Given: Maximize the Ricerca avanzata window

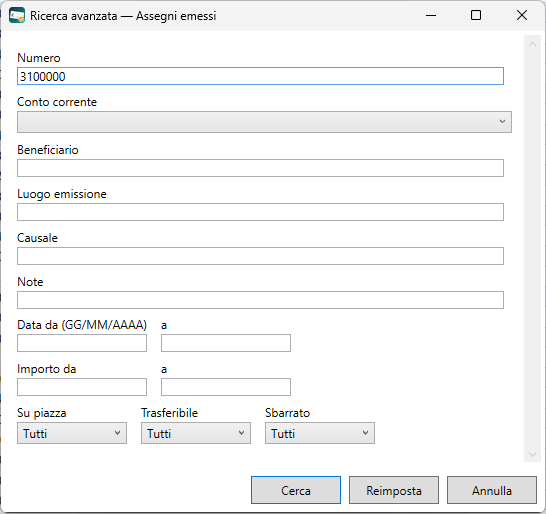Looking at the screenshot, I should point(476,15).
